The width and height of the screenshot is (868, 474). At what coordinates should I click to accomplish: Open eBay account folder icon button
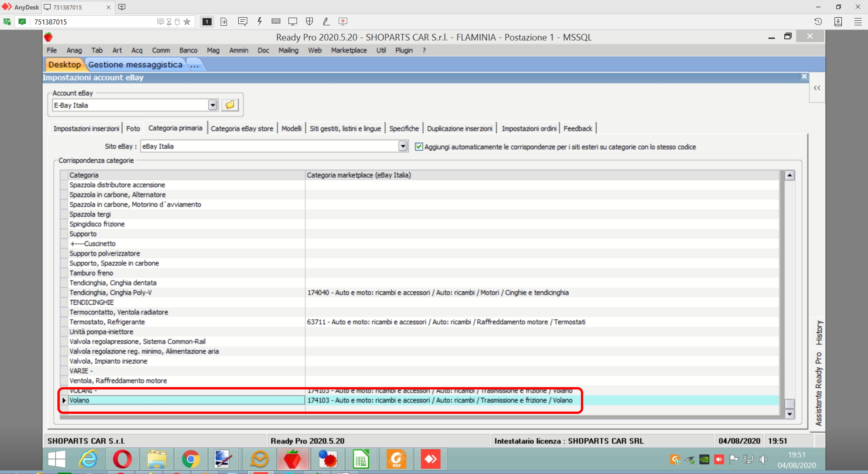[230, 105]
